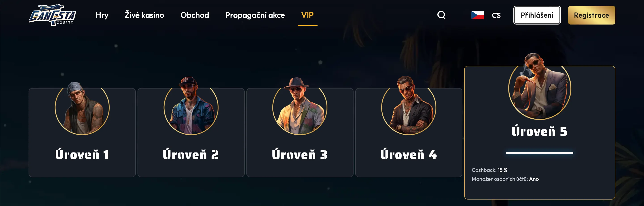Click the Úroveň 5 progress bar
The image size is (644, 206).
pos(540,153)
